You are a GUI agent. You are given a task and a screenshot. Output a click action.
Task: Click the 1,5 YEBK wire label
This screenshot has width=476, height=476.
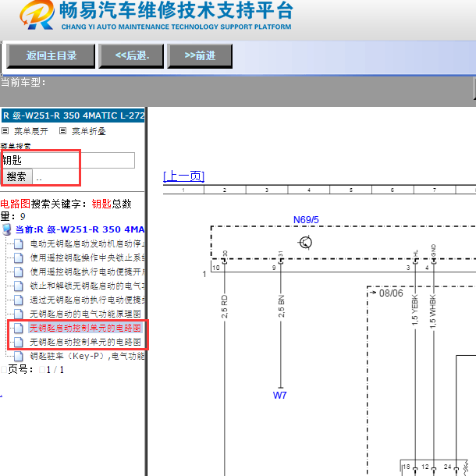[415, 310]
